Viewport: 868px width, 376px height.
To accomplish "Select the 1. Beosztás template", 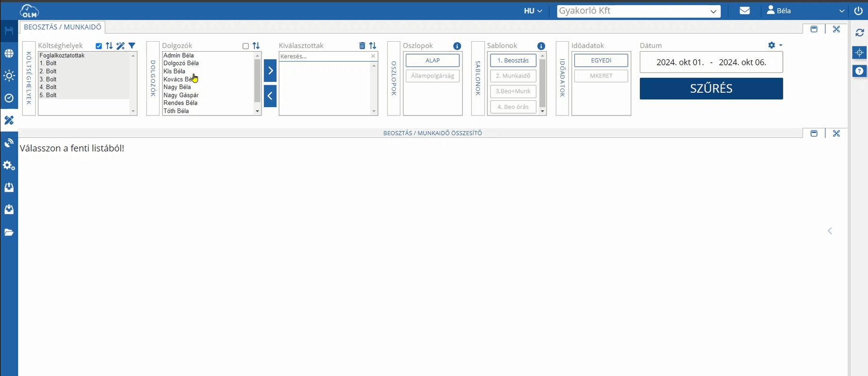I will click(x=513, y=61).
